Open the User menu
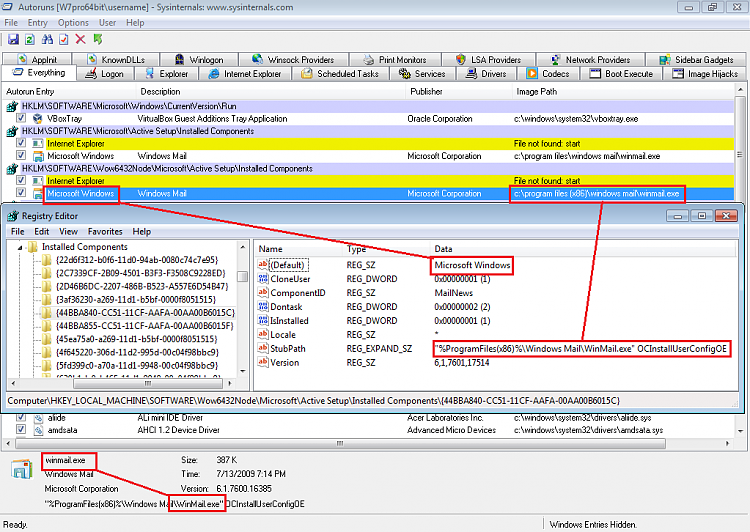The width and height of the screenshot is (750, 532). (107, 22)
